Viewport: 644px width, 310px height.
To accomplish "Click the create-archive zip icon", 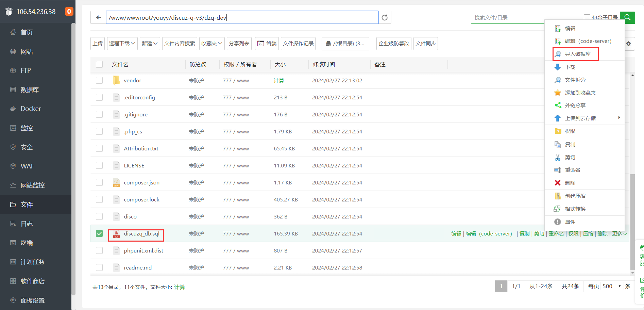I will (558, 196).
